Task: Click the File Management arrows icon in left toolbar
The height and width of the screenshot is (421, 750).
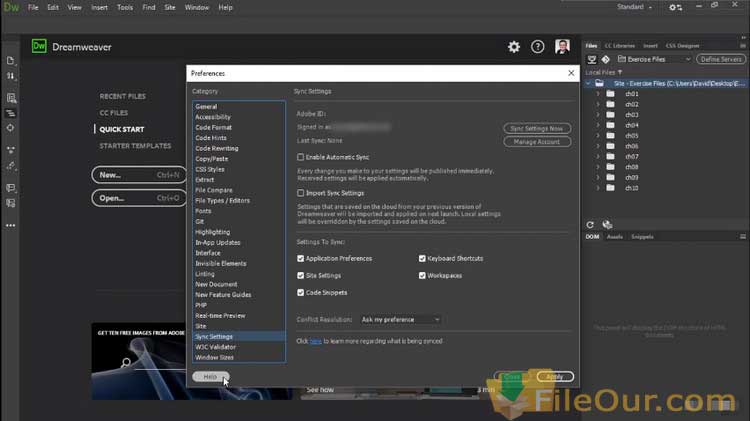Action: [11, 77]
